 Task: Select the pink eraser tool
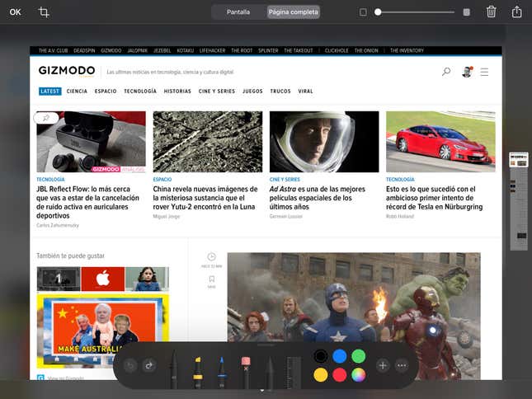[x=246, y=372]
